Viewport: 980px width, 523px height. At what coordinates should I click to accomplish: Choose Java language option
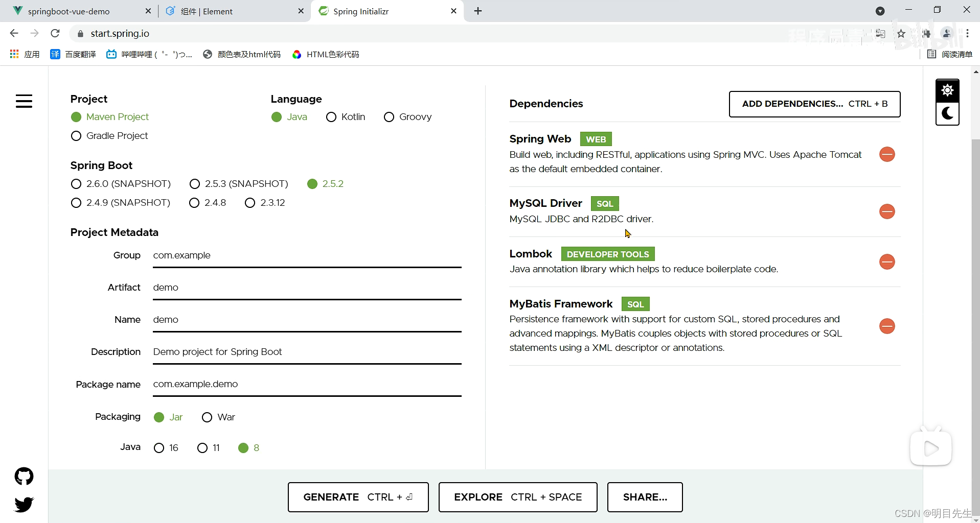(277, 117)
